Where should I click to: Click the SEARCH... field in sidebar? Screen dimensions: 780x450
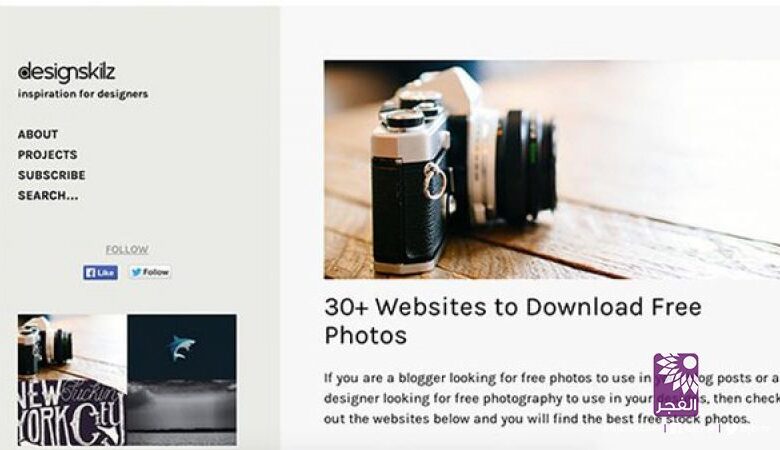pos(48,195)
